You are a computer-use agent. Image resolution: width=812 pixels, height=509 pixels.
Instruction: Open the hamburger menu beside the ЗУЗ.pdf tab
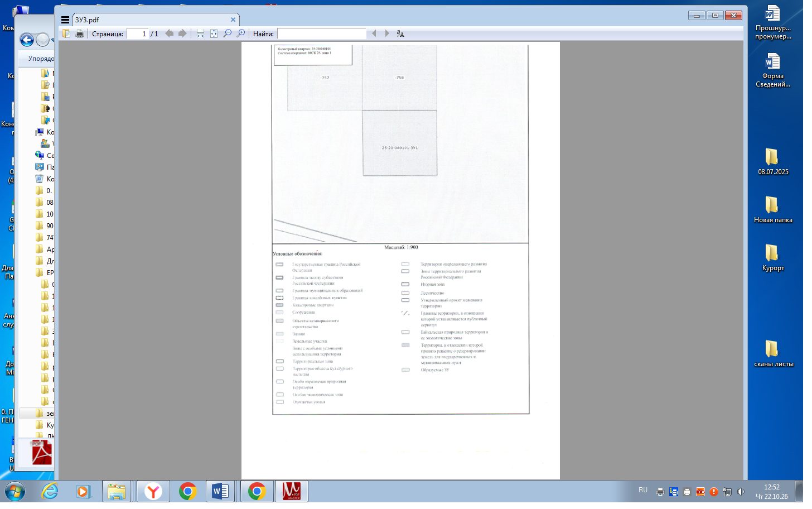point(65,20)
